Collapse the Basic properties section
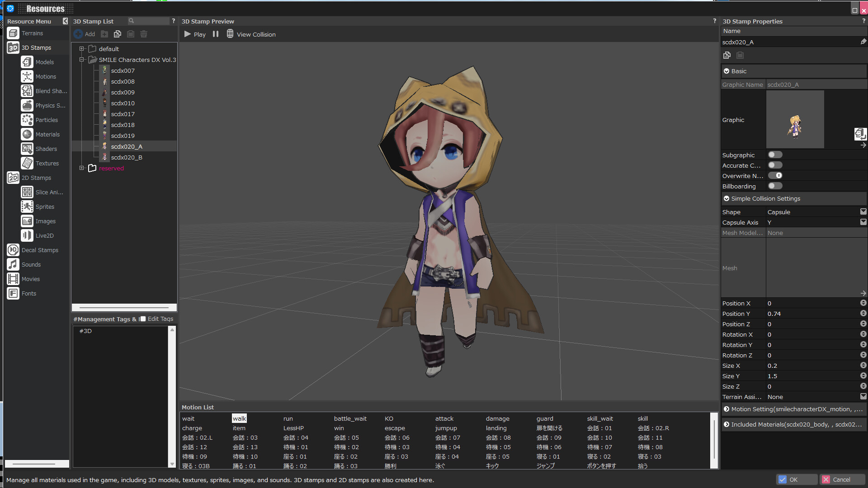Screen dimensions: 868x488 click(726, 71)
